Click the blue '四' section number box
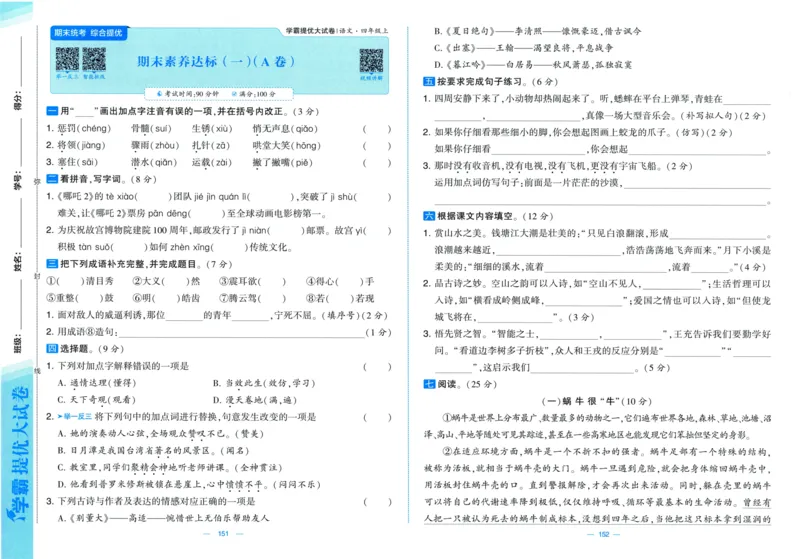The width and height of the screenshot is (800, 559). [x=52, y=348]
